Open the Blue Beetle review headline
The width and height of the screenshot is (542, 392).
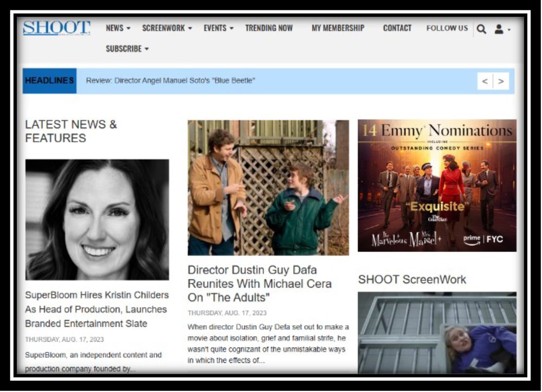[170, 81]
